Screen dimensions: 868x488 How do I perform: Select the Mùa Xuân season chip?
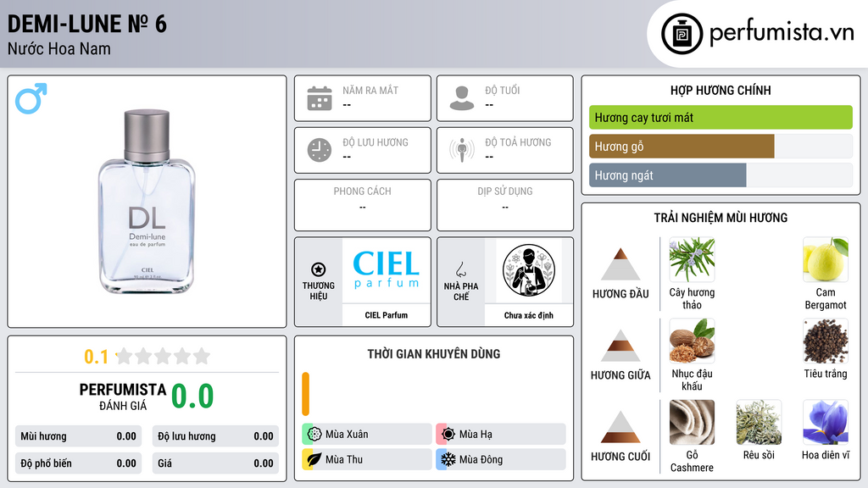(367, 434)
